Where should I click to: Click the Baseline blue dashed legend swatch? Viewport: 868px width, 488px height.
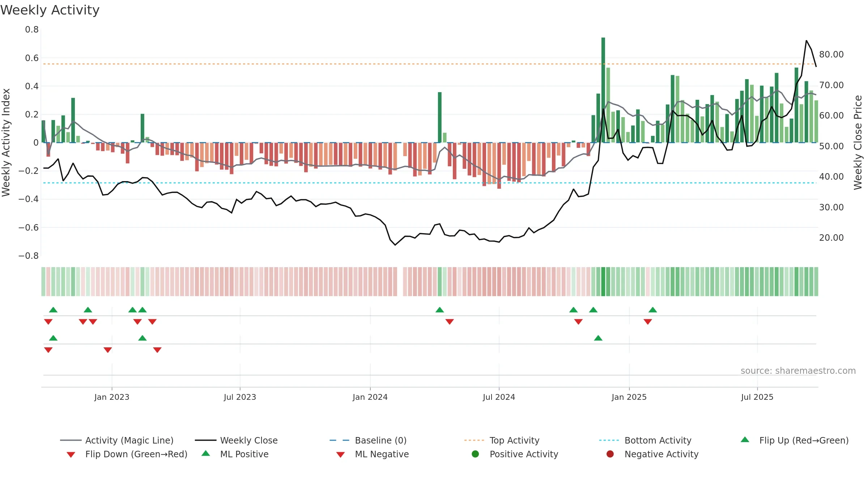pyautogui.click(x=339, y=440)
